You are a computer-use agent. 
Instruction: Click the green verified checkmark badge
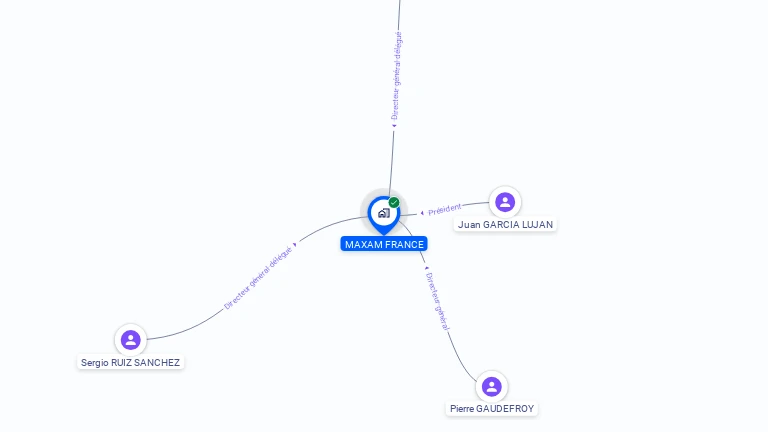click(x=394, y=202)
